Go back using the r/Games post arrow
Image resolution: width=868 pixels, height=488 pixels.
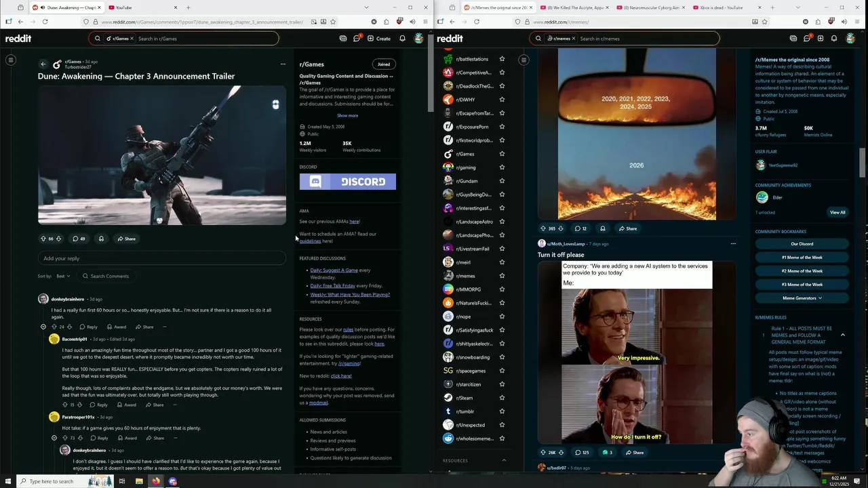pyautogui.click(x=43, y=64)
